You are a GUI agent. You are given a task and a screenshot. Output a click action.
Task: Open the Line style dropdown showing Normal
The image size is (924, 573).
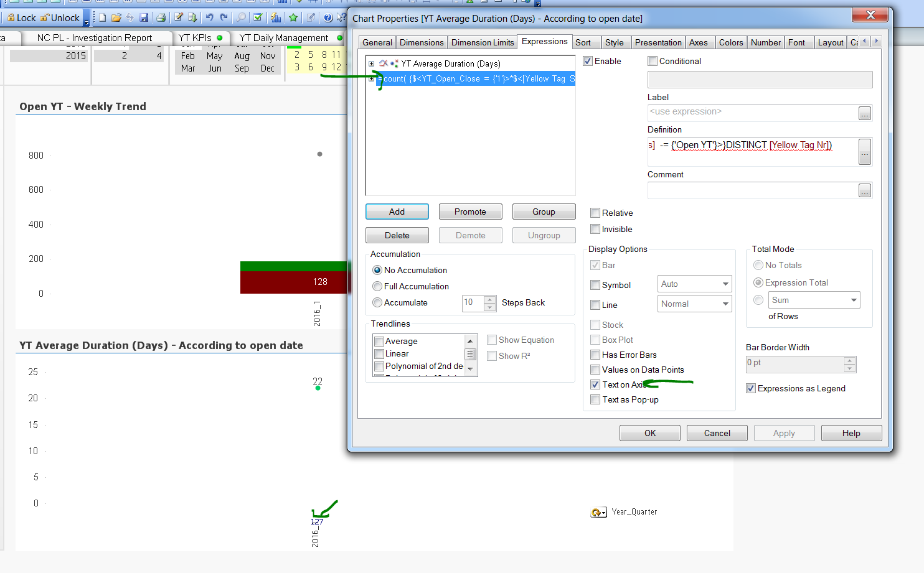695,304
